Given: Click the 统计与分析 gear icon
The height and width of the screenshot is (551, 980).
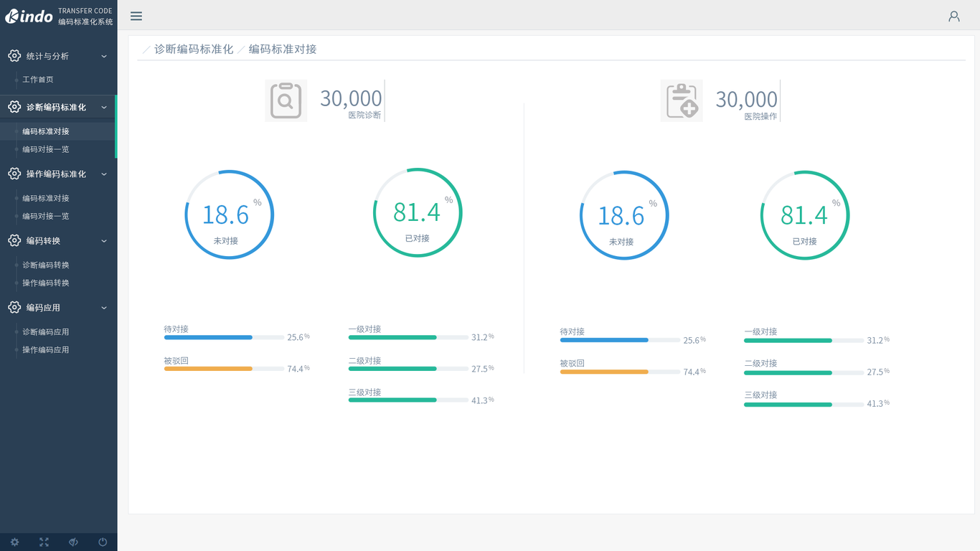Looking at the screenshot, I should (x=14, y=56).
